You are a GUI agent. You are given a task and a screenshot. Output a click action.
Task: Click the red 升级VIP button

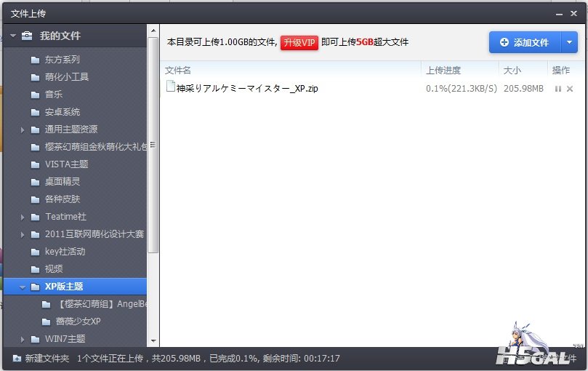[299, 42]
